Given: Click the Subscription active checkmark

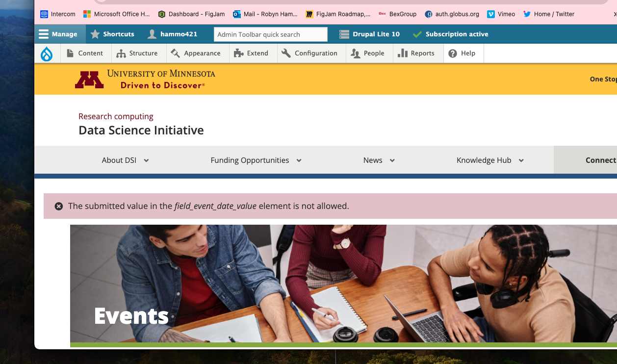Looking at the screenshot, I should (x=417, y=34).
